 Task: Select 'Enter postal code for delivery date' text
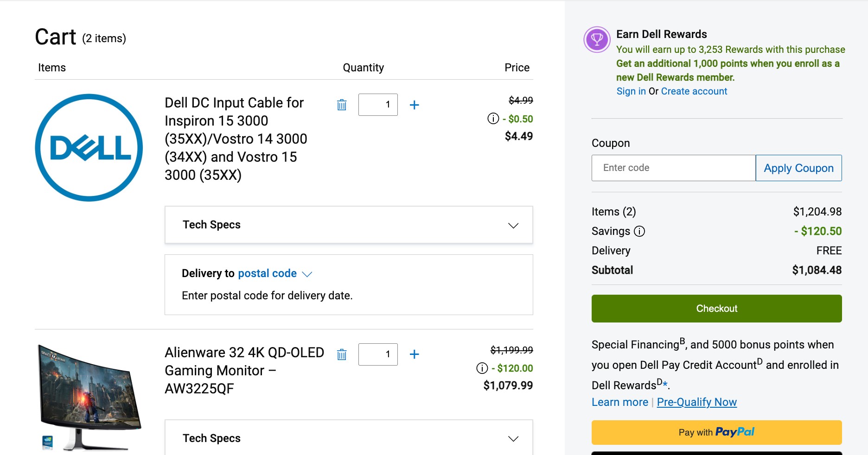click(x=267, y=296)
